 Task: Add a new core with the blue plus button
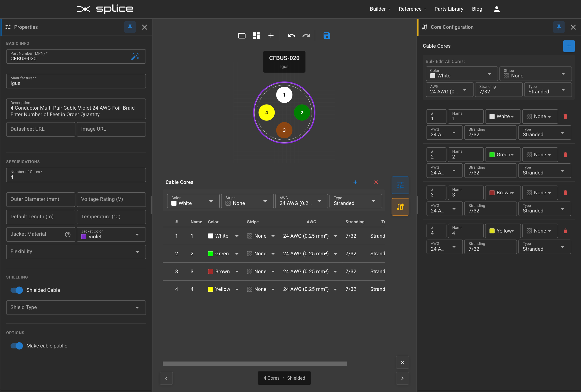[x=569, y=46]
